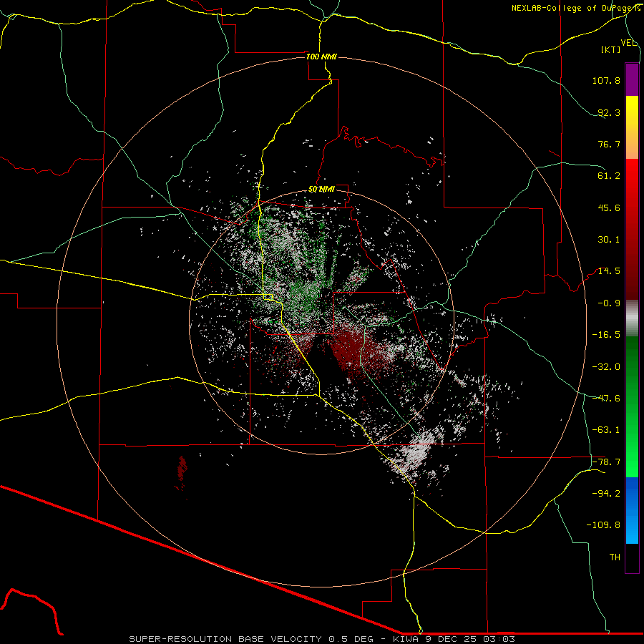Select the 61.2 scale value
Viewport: 644px width, 644px height.
(609, 176)
